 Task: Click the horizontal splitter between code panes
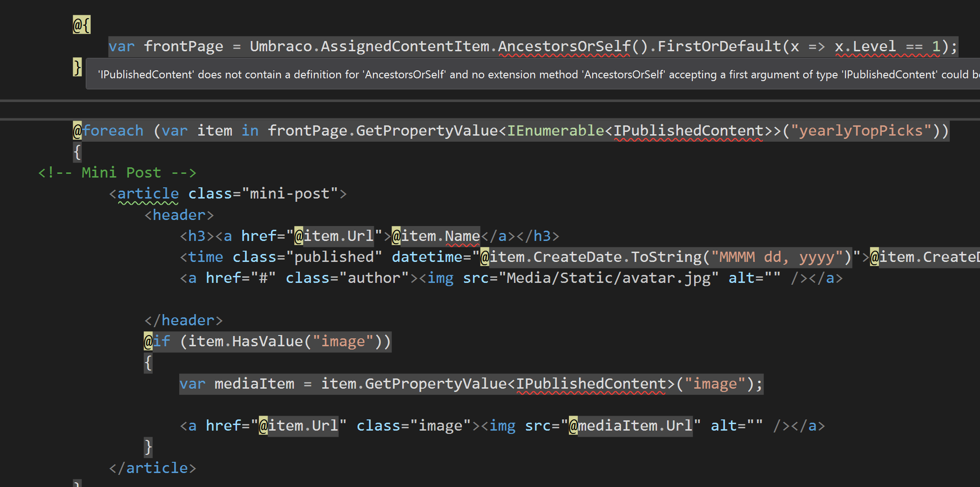(490, 101)
